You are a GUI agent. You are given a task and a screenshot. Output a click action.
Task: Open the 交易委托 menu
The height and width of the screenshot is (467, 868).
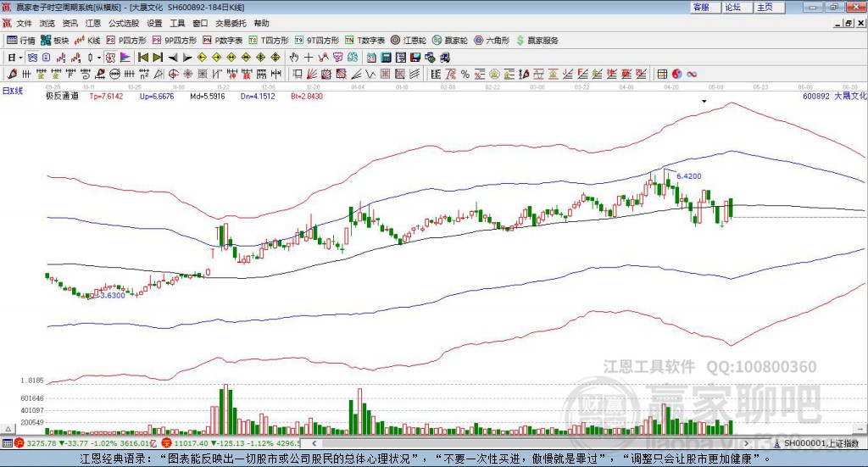point(231,23)
